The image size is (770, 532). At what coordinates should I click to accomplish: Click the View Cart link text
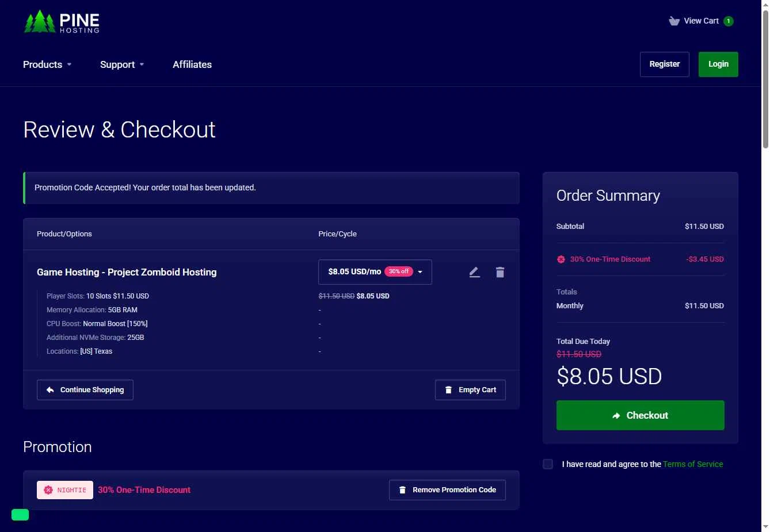click(x=701, y=21)
